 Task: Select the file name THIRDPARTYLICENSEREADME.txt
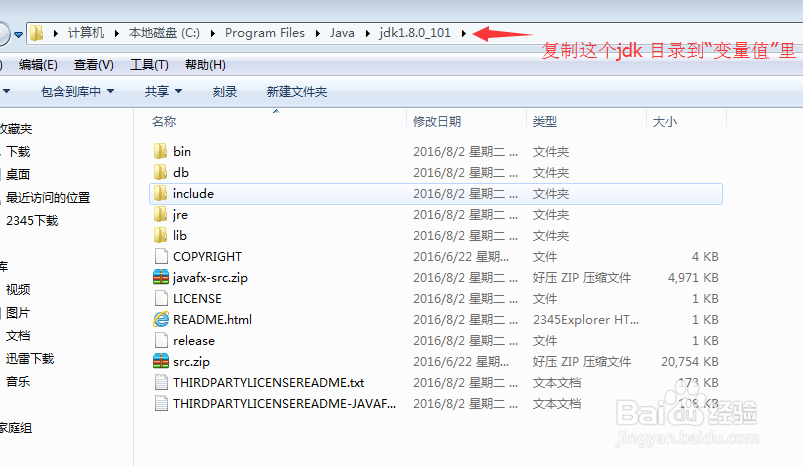tap(268, 383)
